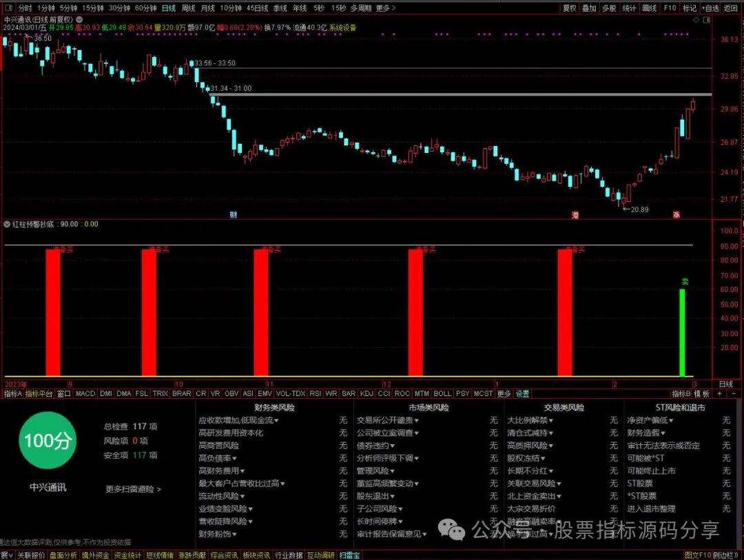Open the 资金统计 bottom tab
Image resolution: width=744 pixels, height=560 pixels.
[127, 555]
